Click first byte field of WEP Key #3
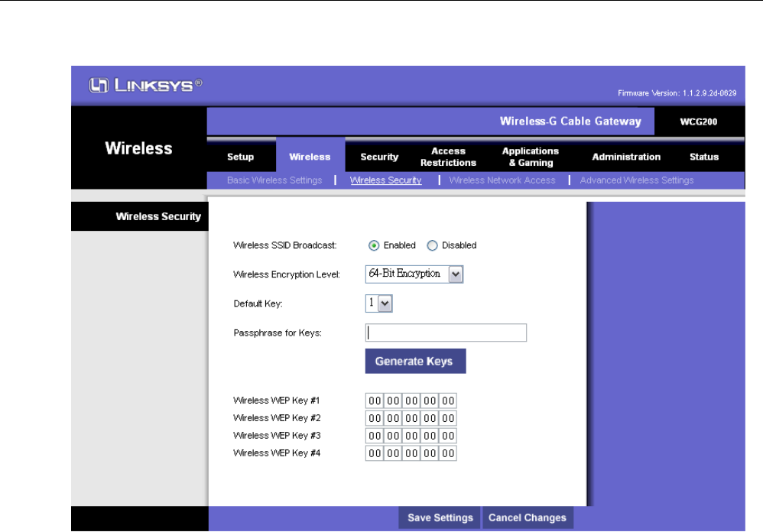This screenshot has width=763, height=532. 375,436
